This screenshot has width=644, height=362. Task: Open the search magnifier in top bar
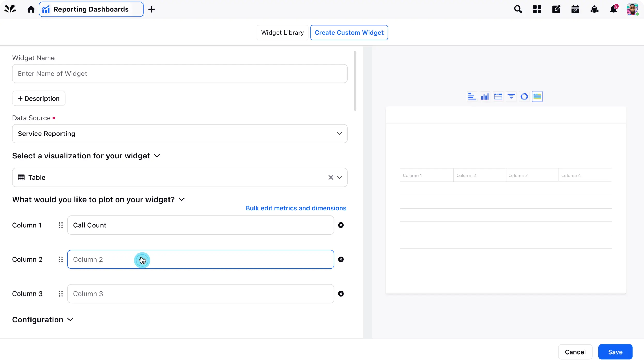518,10
